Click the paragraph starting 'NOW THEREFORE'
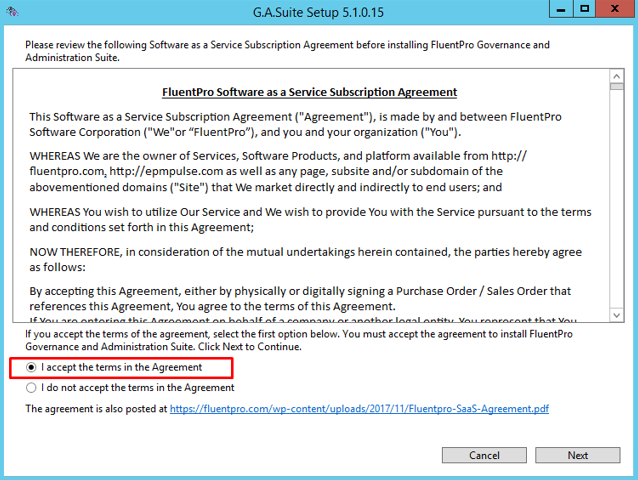This screenshot has height=480, width=638. [306, 260]
